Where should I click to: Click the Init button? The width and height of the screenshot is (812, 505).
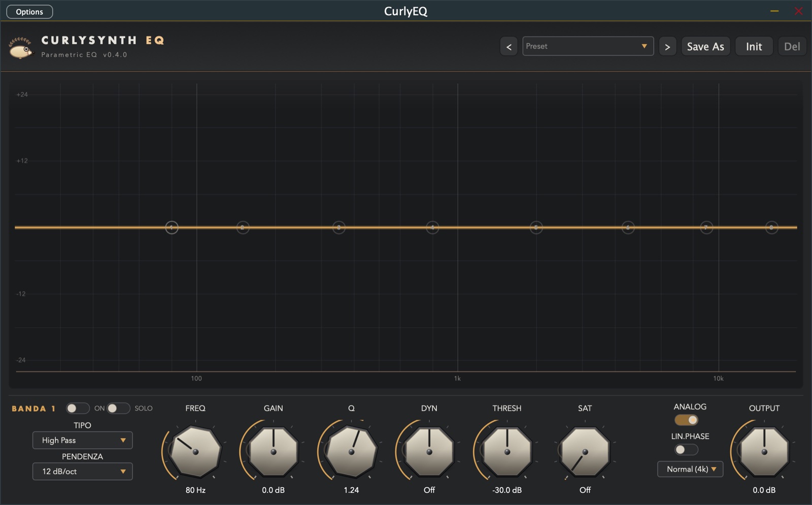tap(754, 47)
